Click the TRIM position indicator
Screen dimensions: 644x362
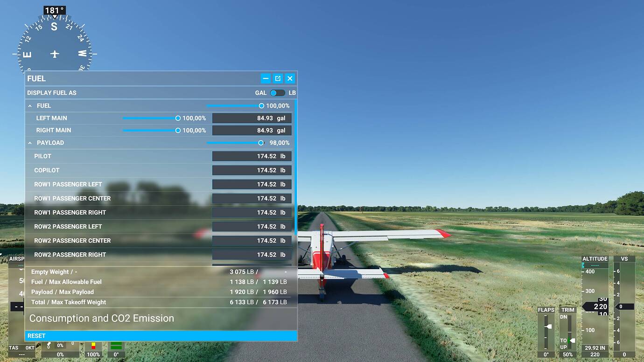click(572, 341)
